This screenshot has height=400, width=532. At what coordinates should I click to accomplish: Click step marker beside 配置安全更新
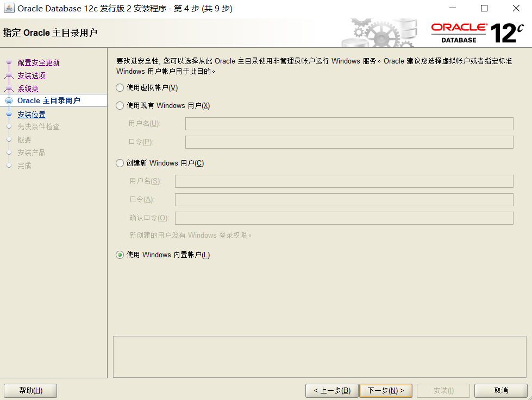point(9,62)
